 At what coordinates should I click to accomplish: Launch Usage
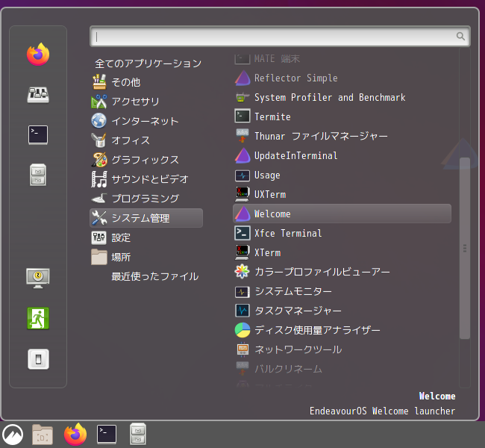tap(342, 175)
